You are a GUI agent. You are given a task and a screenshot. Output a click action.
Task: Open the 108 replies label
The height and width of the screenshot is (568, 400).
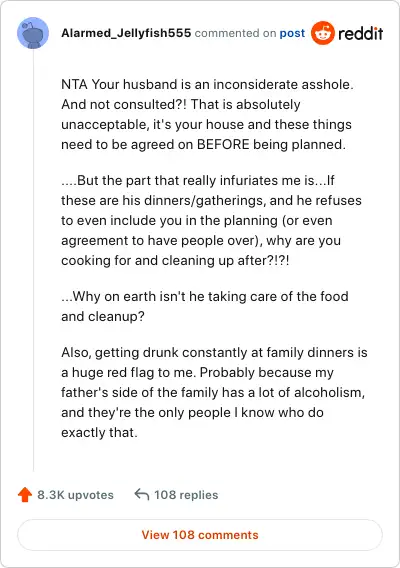tap(186, 495)
